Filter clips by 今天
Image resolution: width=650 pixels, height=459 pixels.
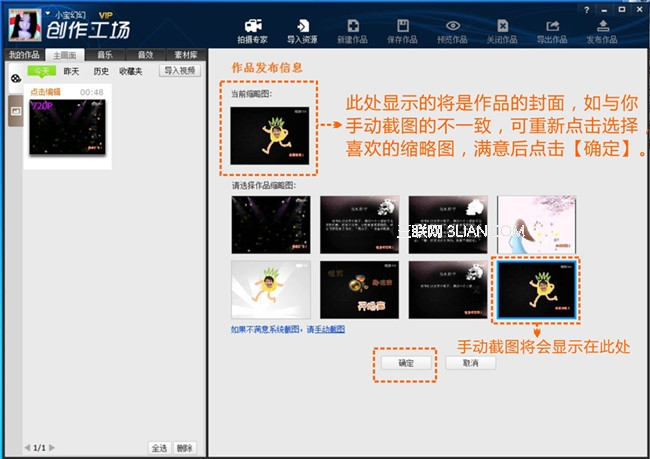[x=41, y=71]
